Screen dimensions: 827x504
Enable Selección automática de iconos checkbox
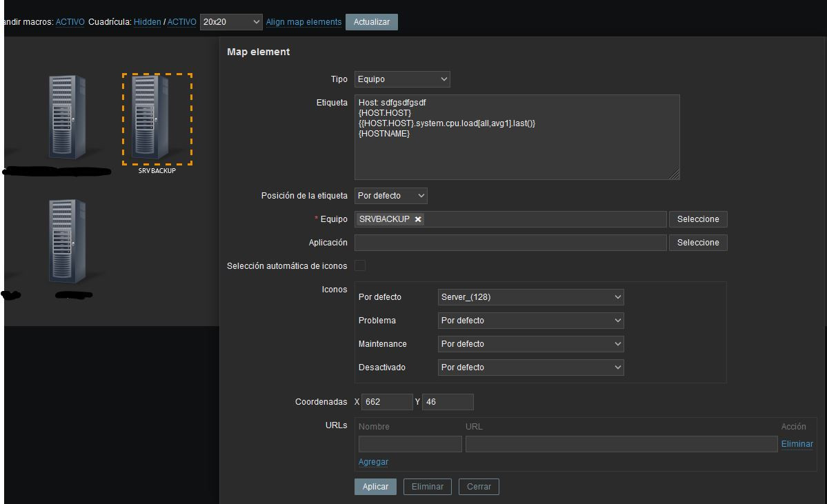pyautogui.click(x=360, y=266)
